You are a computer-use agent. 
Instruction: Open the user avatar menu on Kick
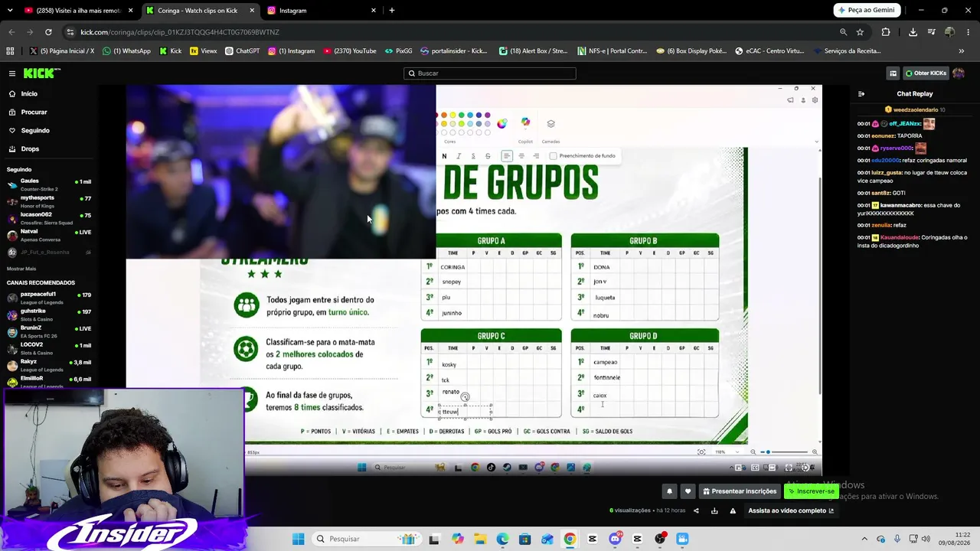tap(959, 73)
